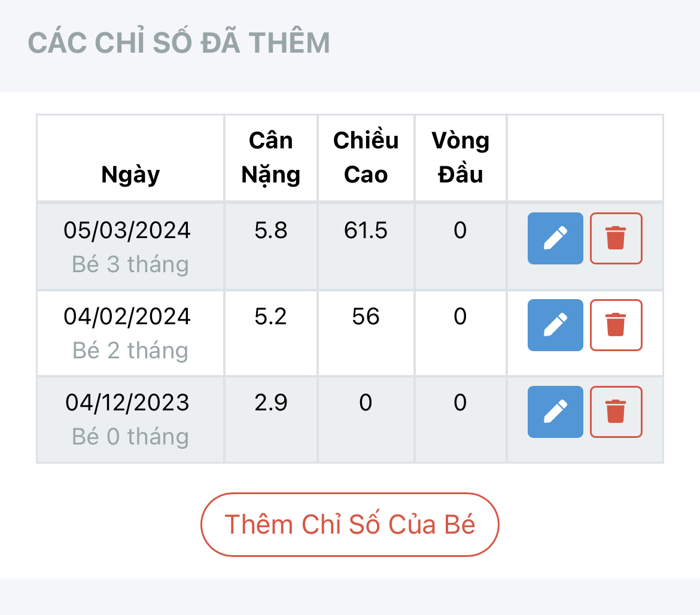
Task: Click the Ngày column header
Action: [x=130, y=174]
